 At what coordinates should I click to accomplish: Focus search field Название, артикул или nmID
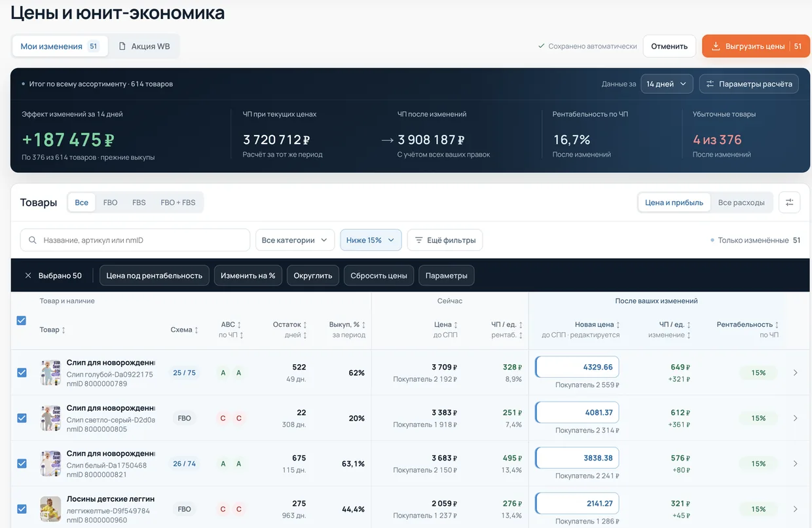(135, 240)
